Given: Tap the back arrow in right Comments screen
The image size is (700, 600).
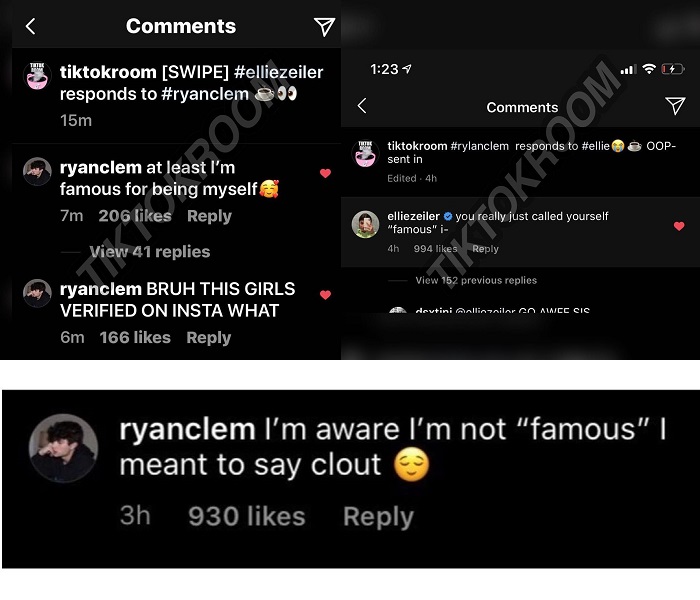Looking at the screenshot, I should tap(362, 106).
